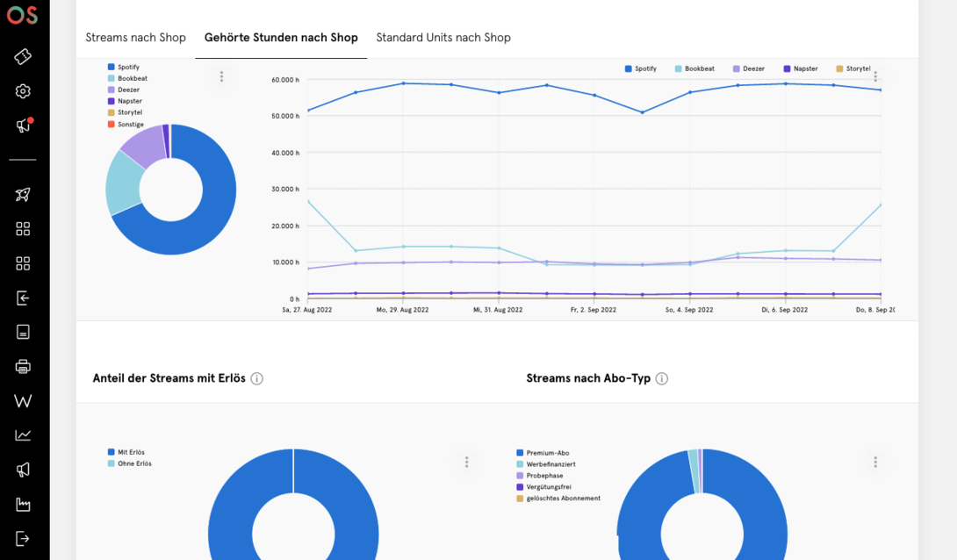Switch to the Streams nach Shop tab
957x560 pixels.
click(135, 38)
